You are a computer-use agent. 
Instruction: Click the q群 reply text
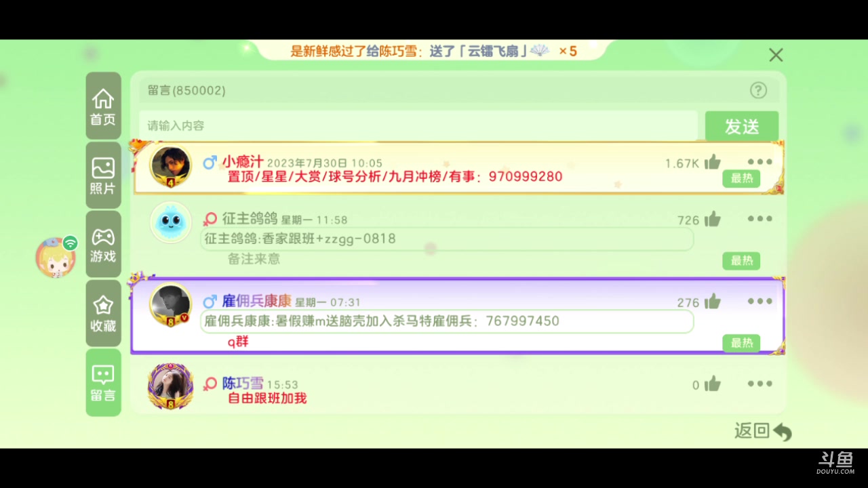click(238, 342)
